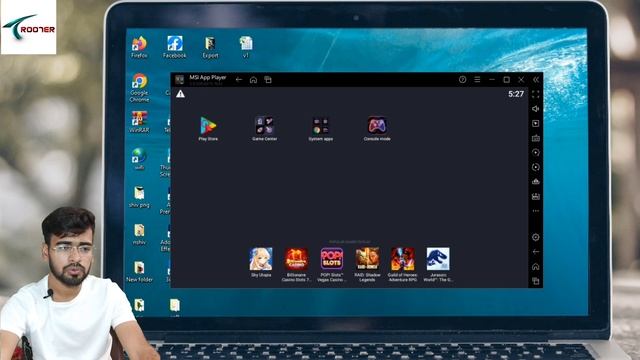Click the sidebar back arrow

[x=536, y=252]
